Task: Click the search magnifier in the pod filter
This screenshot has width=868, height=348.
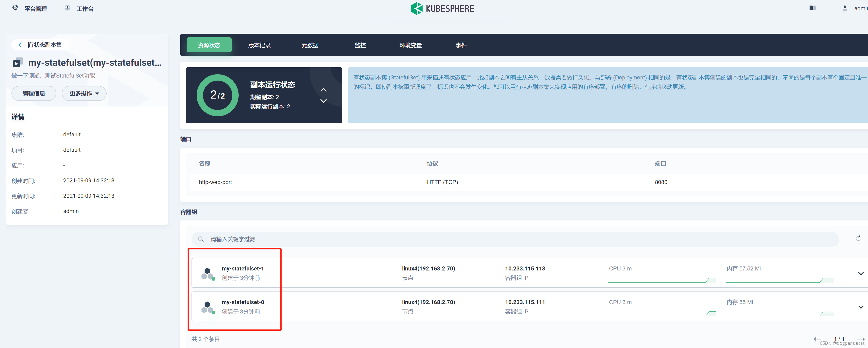Action: click(x=201, y=239)
